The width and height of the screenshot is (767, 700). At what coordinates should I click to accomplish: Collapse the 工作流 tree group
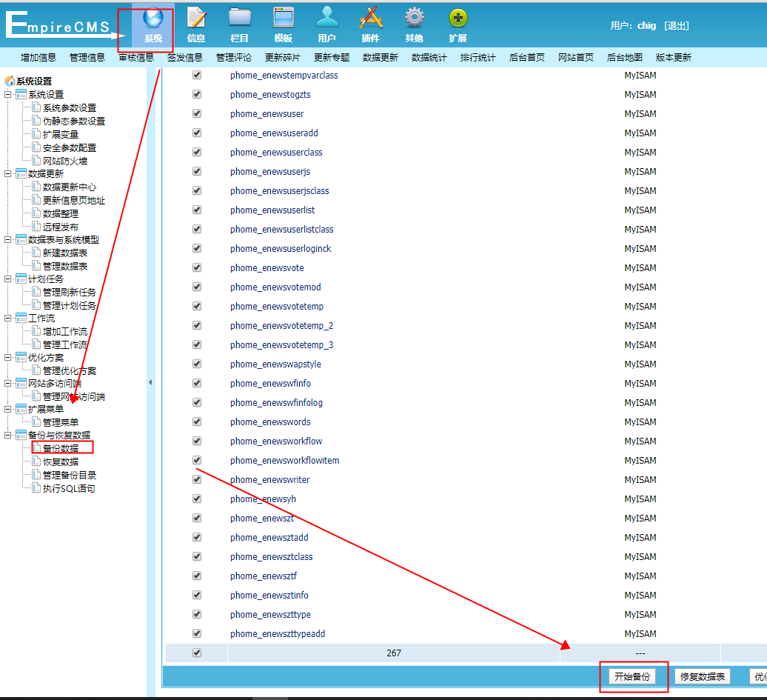tap(8, 319)
